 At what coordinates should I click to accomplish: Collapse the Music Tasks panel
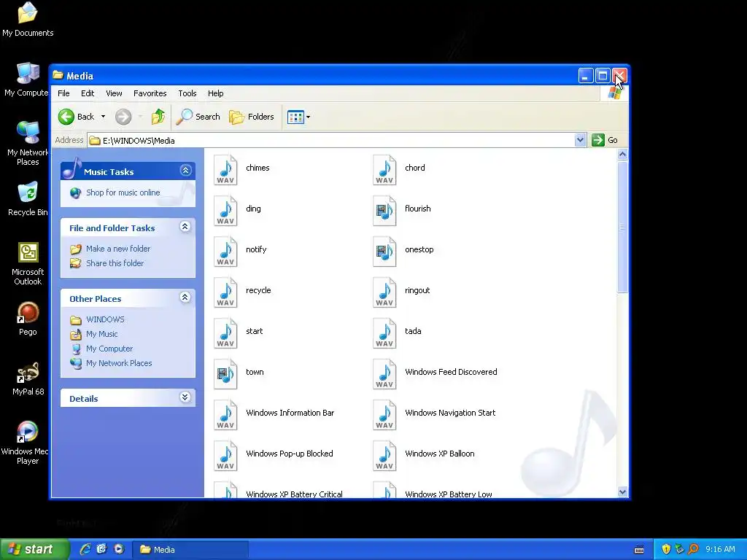[x=186, y=171]
